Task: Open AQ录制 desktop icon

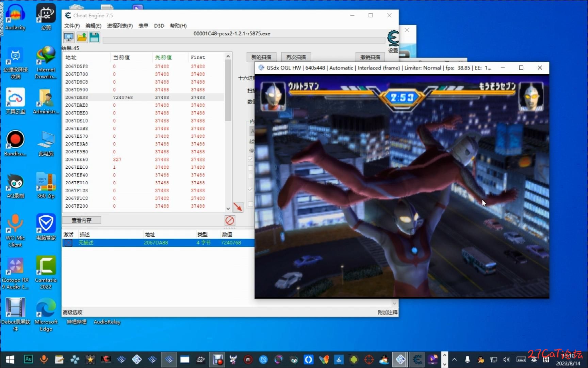Action: click(x=15, y=185)
